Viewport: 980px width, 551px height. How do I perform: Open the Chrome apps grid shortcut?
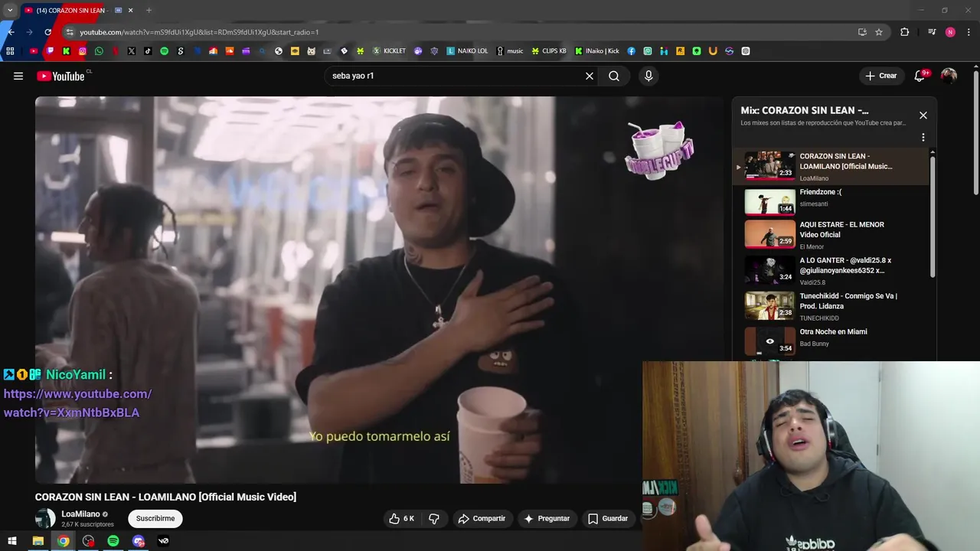tap(10, 51)
